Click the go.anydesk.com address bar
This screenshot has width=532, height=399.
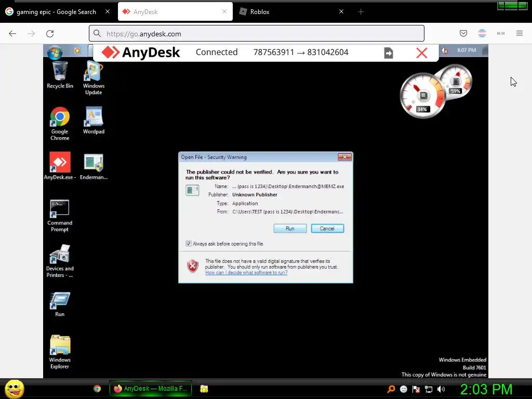point(257,33)
